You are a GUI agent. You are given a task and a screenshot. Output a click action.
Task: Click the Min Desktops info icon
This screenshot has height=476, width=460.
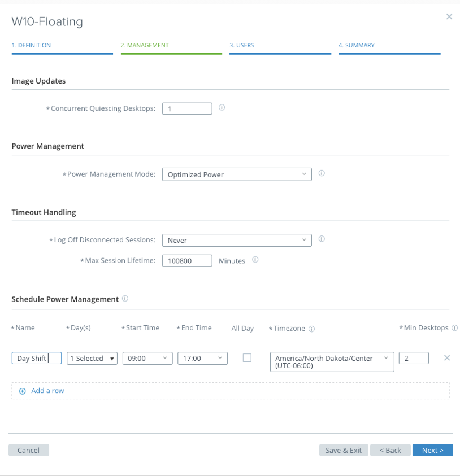(455, 327)
